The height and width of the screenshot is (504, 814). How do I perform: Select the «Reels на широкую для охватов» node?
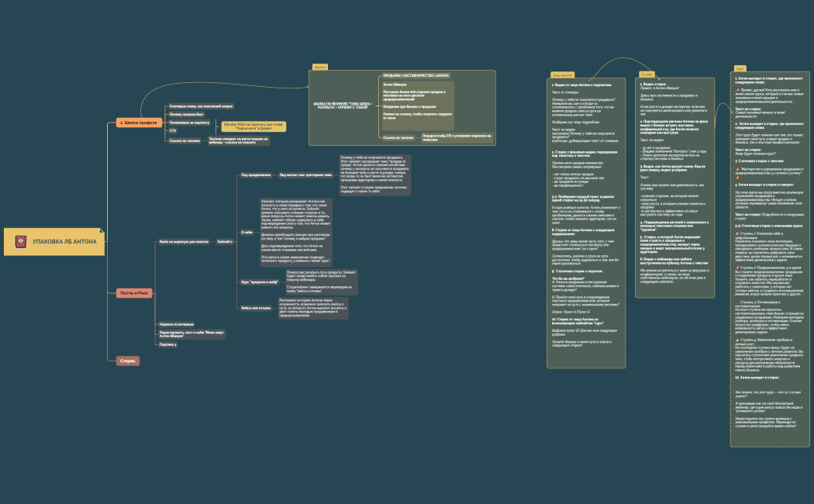pyautogui.click(x=183, y=242)
